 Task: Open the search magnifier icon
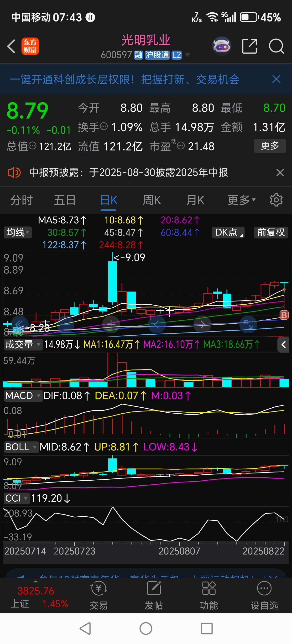(x=276, y=46)
